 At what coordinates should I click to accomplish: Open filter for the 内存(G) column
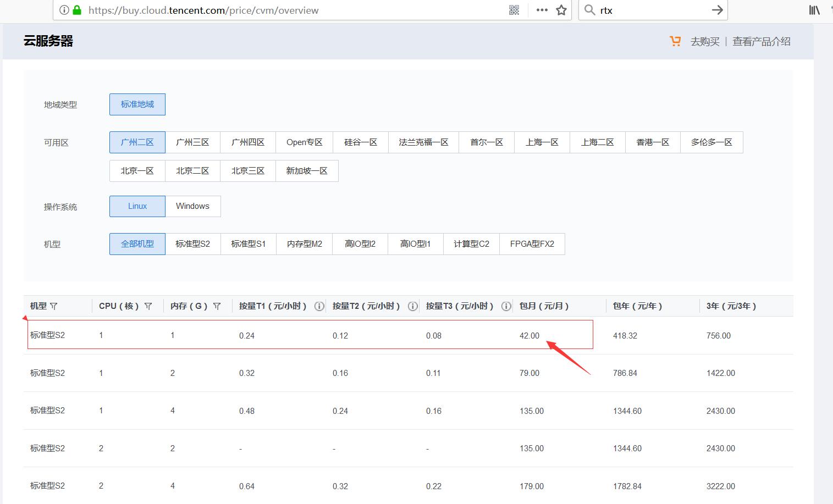point(217,306)
